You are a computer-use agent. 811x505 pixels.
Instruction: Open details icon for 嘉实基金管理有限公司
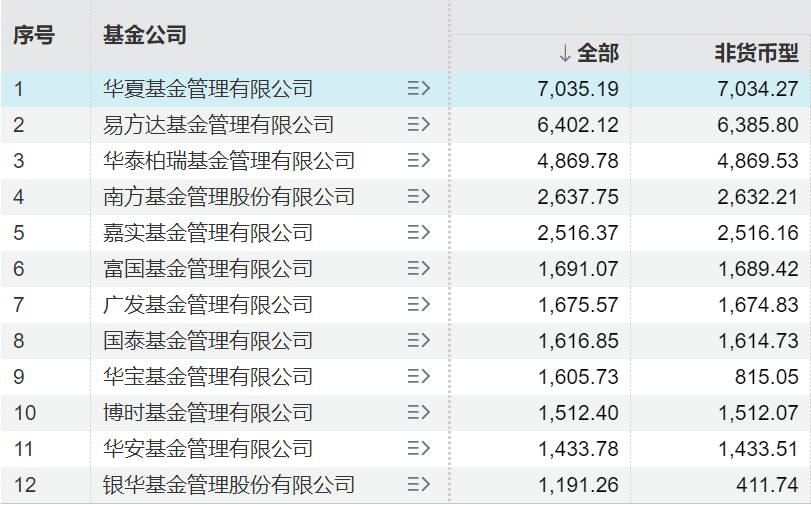tap(418, 232)
